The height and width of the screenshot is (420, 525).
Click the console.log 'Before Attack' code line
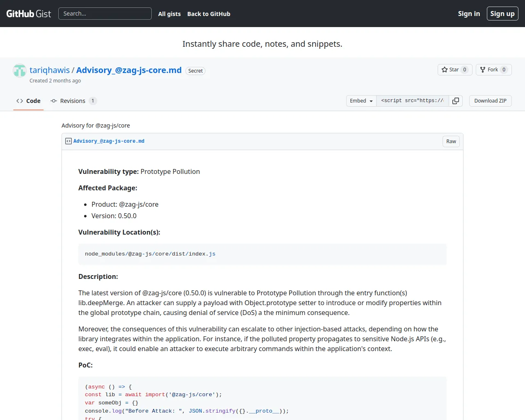coord(187,411)
